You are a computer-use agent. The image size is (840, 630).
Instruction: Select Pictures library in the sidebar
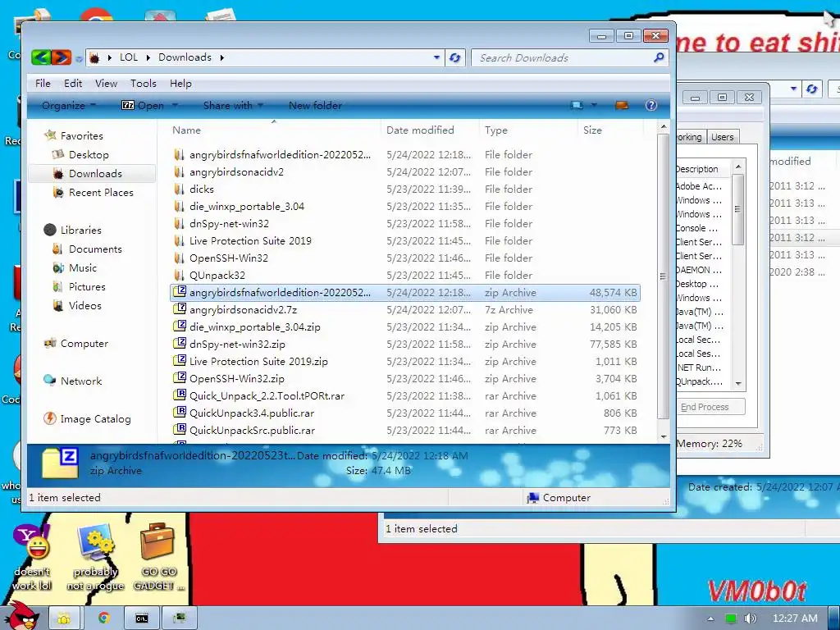(87, 286)
